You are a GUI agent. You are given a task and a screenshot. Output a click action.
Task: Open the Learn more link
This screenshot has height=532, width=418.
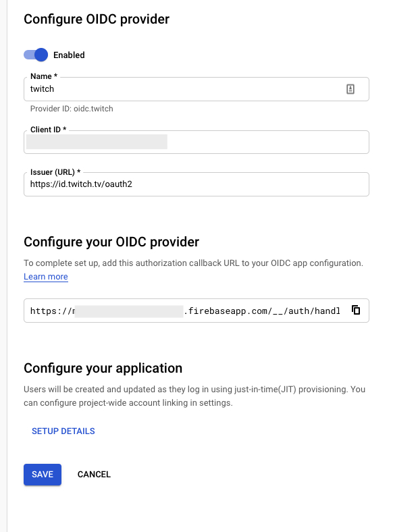(x=46, y=277)
